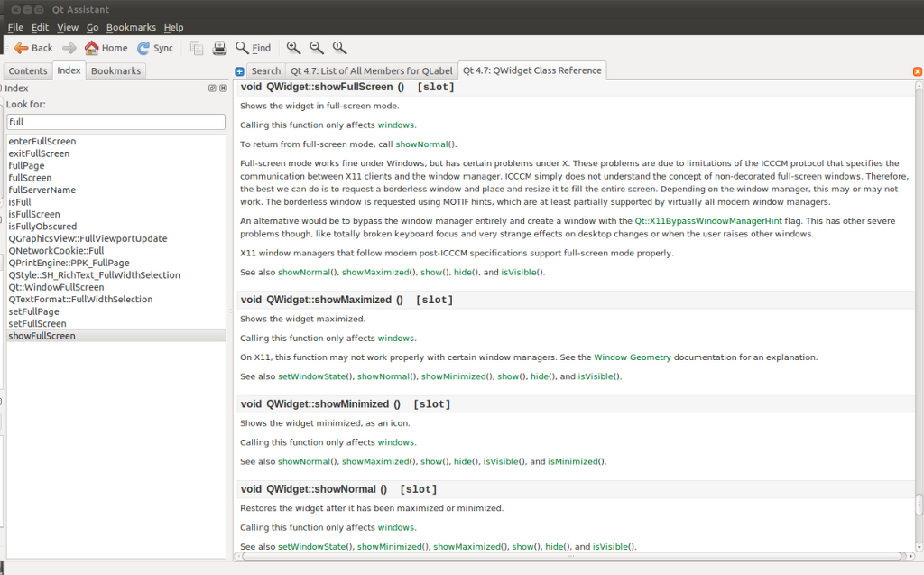Image resolution: width=924 pixels, height=575 pixels.
Task: Open the Edit menu
Action: (x=40, y=27)
